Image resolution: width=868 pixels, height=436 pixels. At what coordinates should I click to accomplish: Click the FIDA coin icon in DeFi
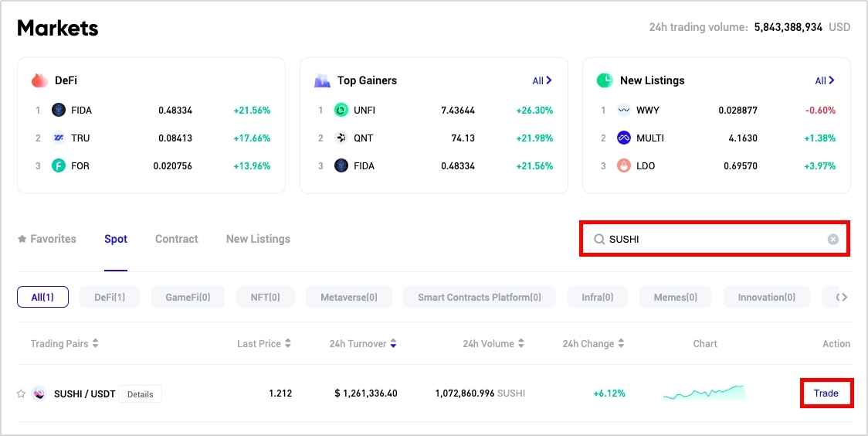click(x=59, y=111)
